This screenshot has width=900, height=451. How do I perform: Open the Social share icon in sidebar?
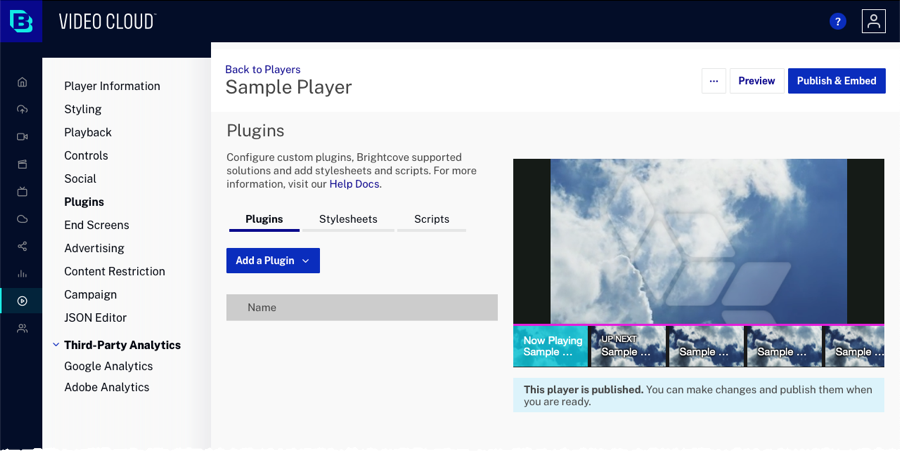pos(22,246)
